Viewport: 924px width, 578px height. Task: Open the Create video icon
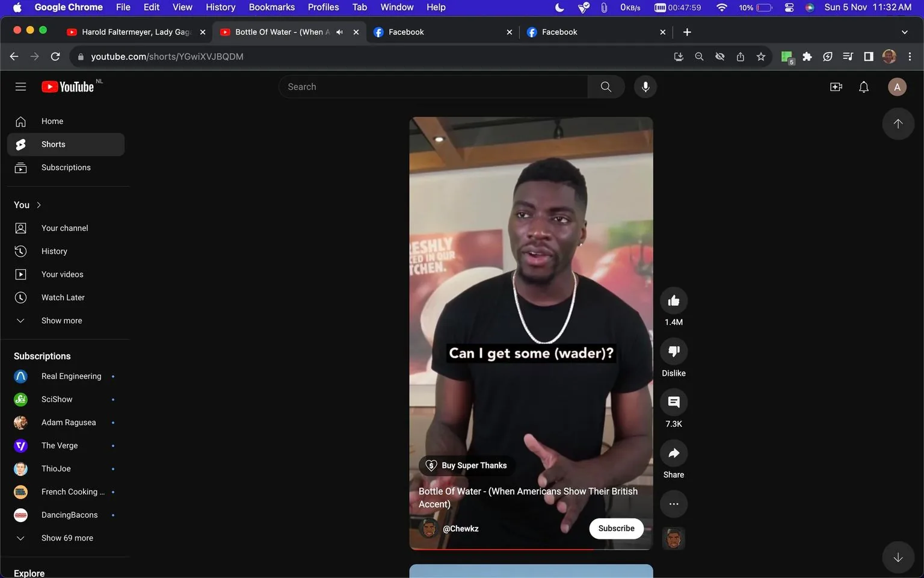coord(836,87)
